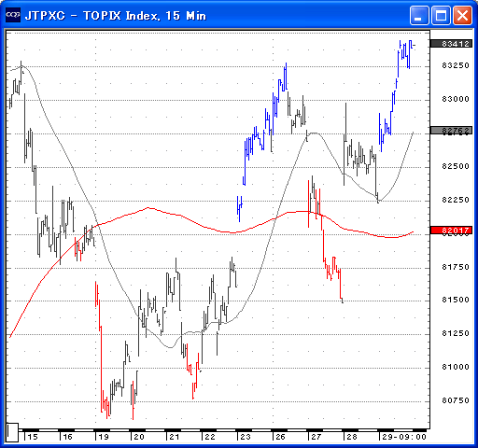
Task: Click the 80750 price scale label
Action: [x=456, y=400]
